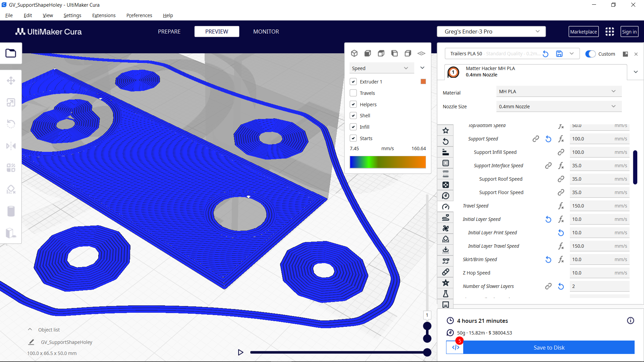The image size is (644, 362).
Task: Switch off the Custom settings toggle
Action: pyautogui.click(x=590, y=54)
